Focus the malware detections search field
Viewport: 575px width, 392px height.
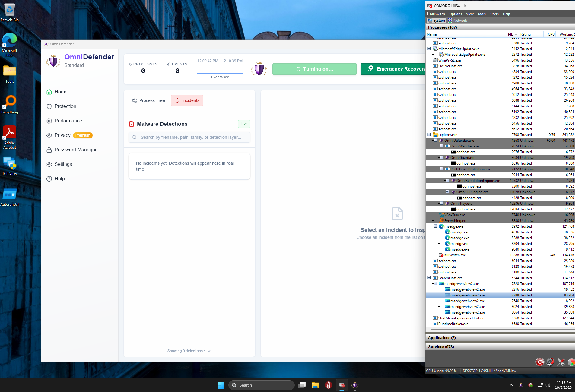coord(189,137)
